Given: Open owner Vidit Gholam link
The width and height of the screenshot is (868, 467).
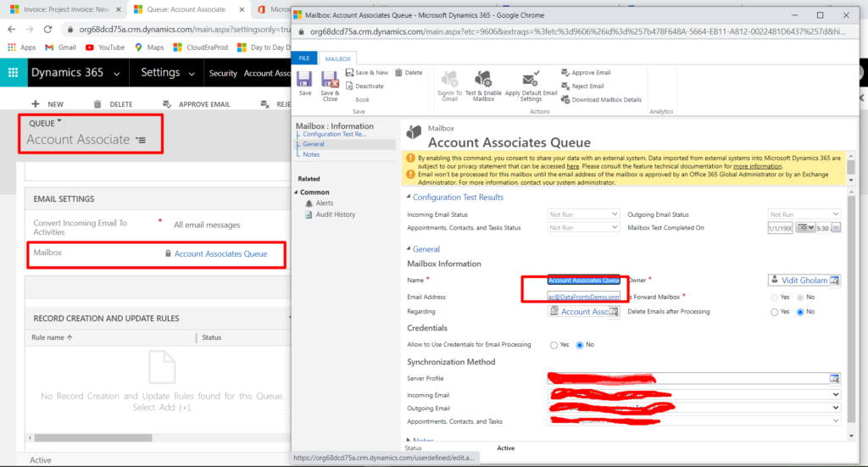Looking at the screenshot, I should click(804, 281).
